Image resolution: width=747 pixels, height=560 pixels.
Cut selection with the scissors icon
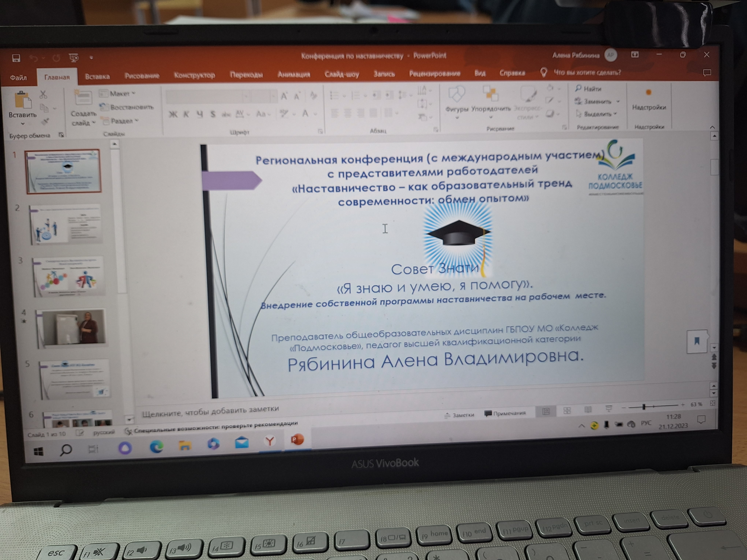(x=43, y=94)
